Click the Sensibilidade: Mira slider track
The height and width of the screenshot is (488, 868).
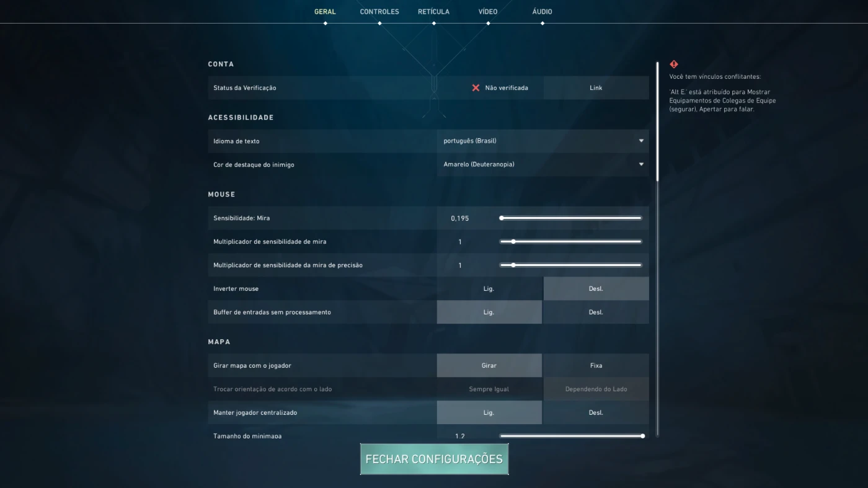pos(571,218)
